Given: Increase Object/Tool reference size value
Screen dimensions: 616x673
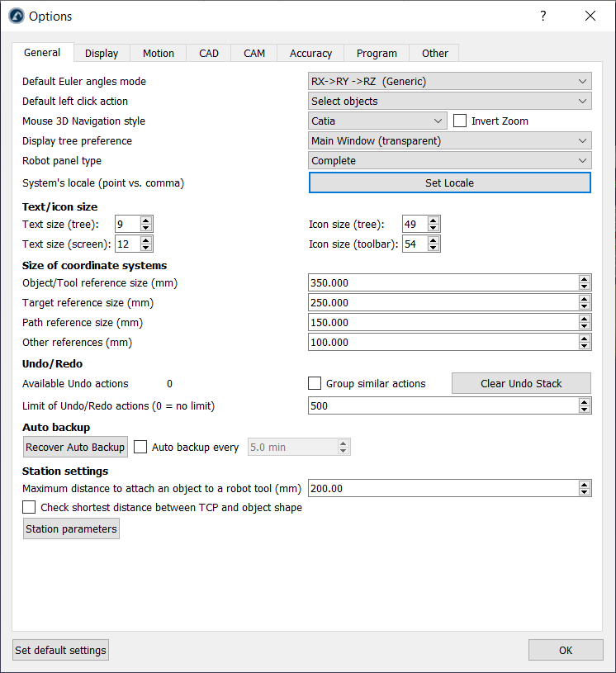Looking at the screenshot, I should pyautogui.click(x=585, y=279).
